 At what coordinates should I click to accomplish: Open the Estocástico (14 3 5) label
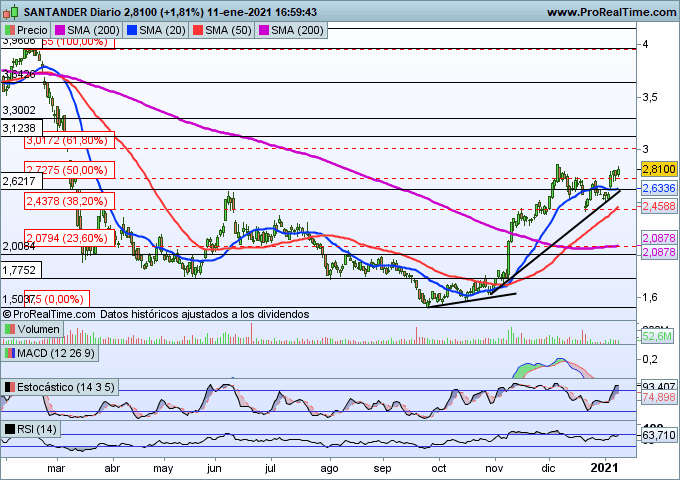click(x=65, y=387)
